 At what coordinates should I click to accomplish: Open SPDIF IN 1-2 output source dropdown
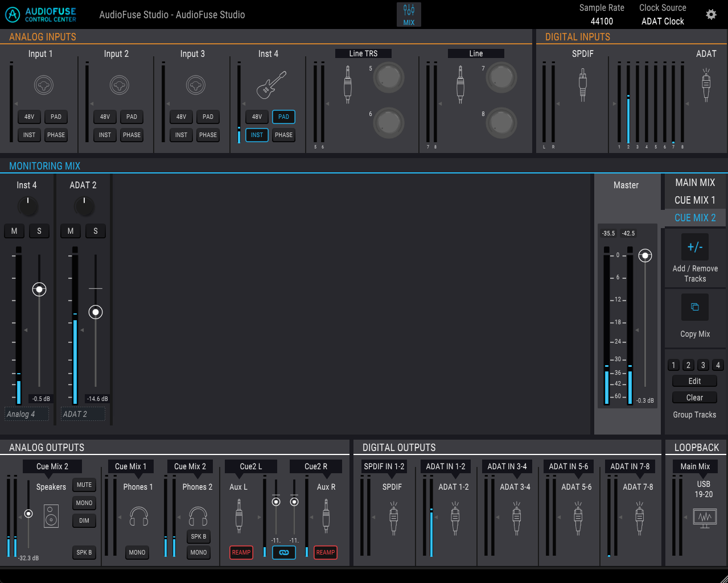click(x=384, y=466)
